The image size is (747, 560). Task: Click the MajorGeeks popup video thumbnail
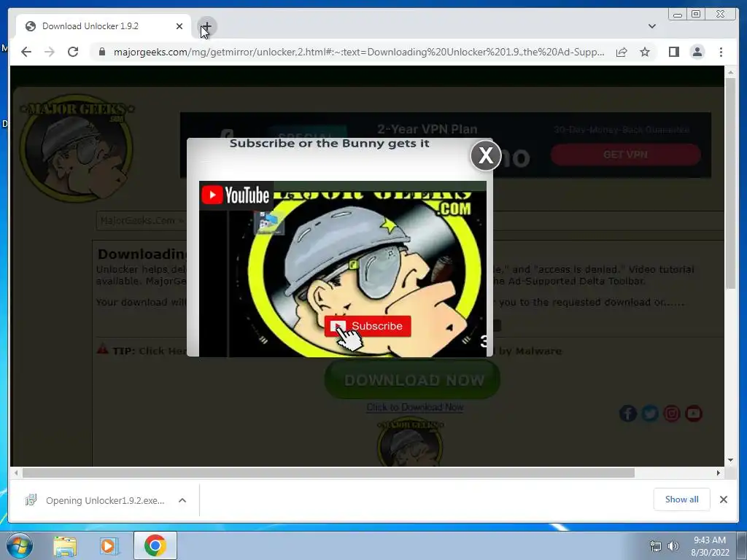343,268
